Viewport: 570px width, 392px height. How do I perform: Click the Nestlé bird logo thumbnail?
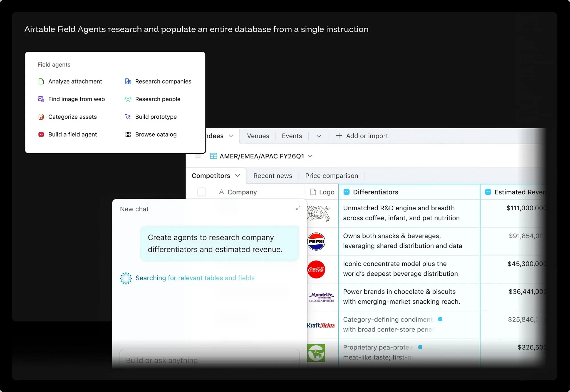click(x=319, y=213)
